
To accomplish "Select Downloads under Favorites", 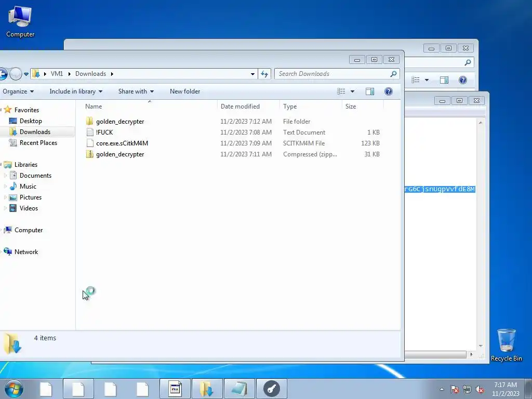I will coord(35,131).
